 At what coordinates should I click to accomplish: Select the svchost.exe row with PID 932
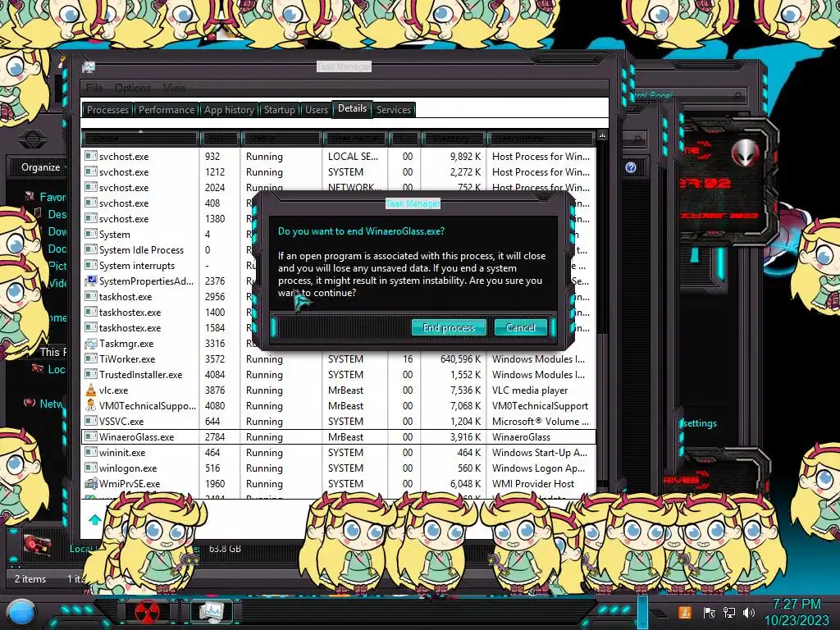point(339,157)
